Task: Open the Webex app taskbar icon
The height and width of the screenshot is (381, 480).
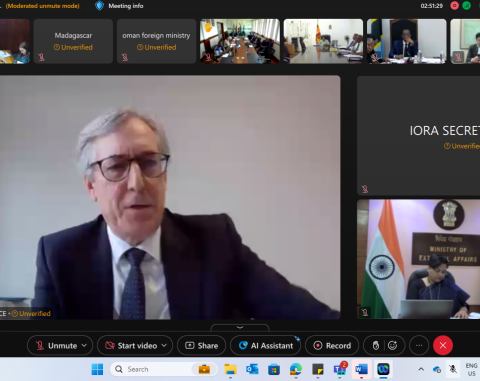Action: point(383,369)
